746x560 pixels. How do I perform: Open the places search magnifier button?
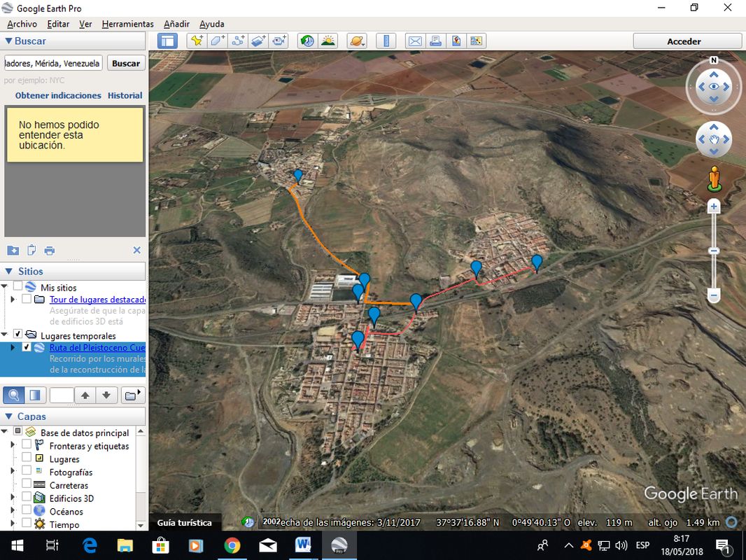click(x=14, y=395)
